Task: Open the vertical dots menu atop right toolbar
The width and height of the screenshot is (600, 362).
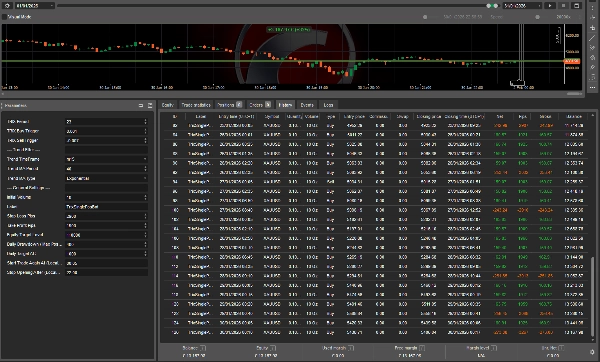Action: pos(592,7)
